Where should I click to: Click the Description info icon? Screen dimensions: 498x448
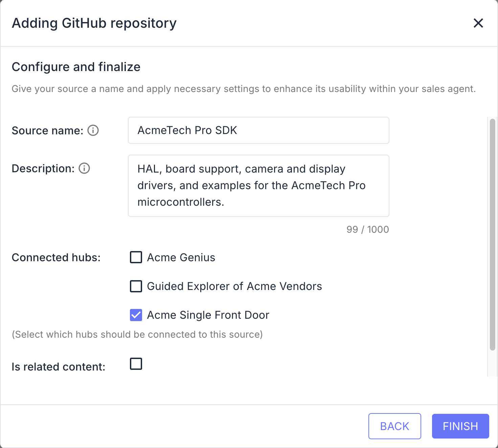tap(84, 168)
